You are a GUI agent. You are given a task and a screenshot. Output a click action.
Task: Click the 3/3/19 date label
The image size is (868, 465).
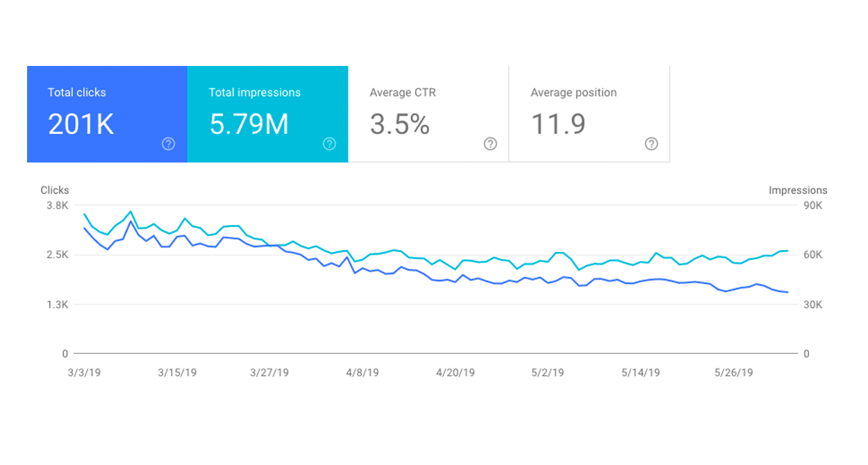tap(84, 373)
